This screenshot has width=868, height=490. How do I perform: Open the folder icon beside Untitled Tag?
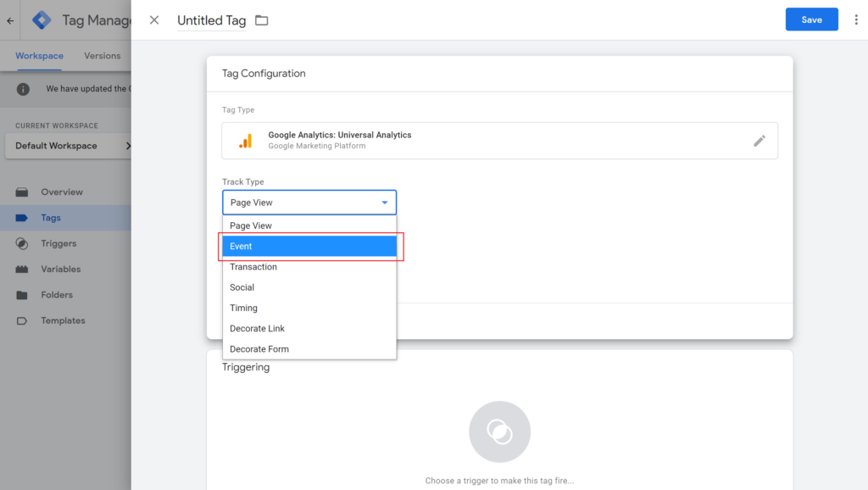[261, 20]
